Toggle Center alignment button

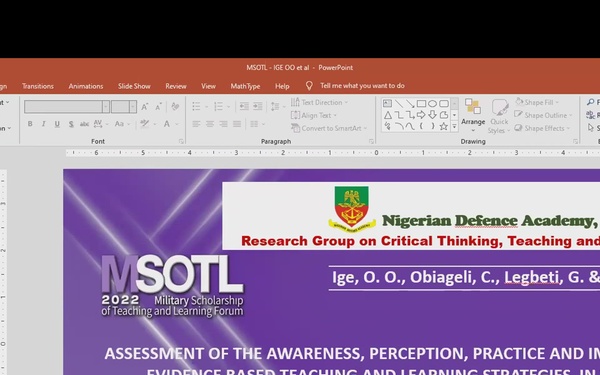(210, 124)
